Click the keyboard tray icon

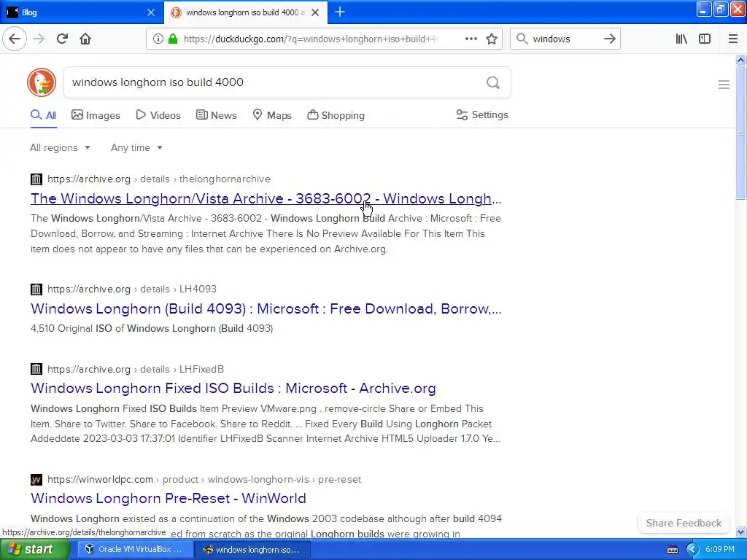tap(672, 550)
